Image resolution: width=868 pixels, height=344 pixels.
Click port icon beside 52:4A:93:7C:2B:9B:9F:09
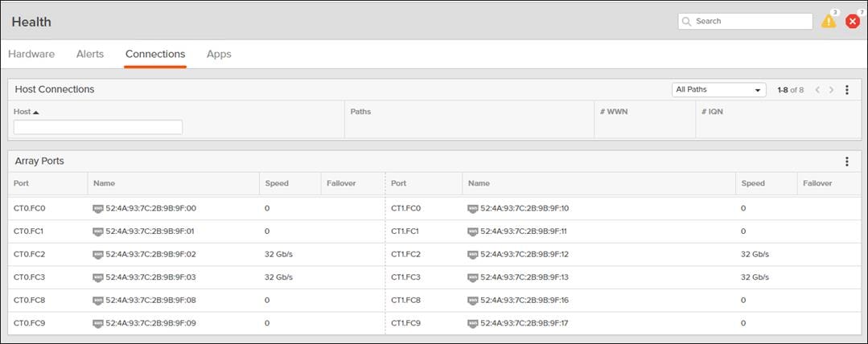point(98,323)
